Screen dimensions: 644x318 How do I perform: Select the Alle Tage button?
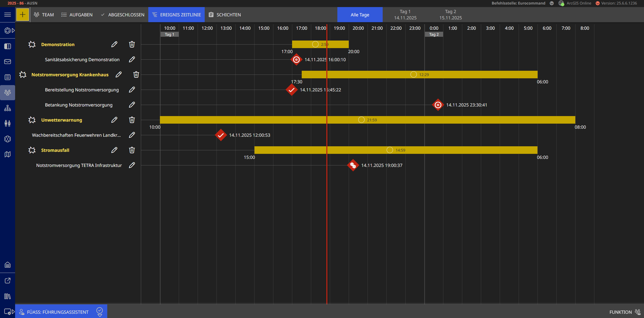pos(360,15)
